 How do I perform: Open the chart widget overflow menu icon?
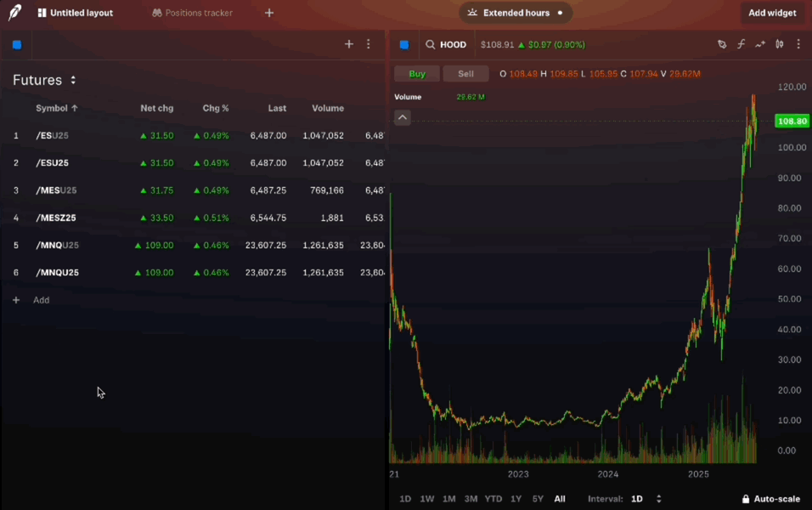(x=798, y=43)
